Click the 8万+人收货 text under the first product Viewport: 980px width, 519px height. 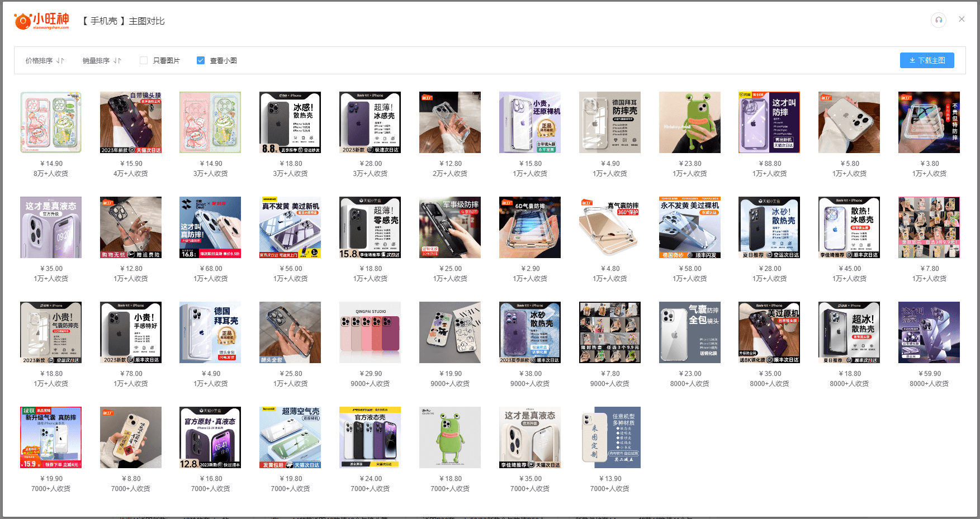(51, 174)
